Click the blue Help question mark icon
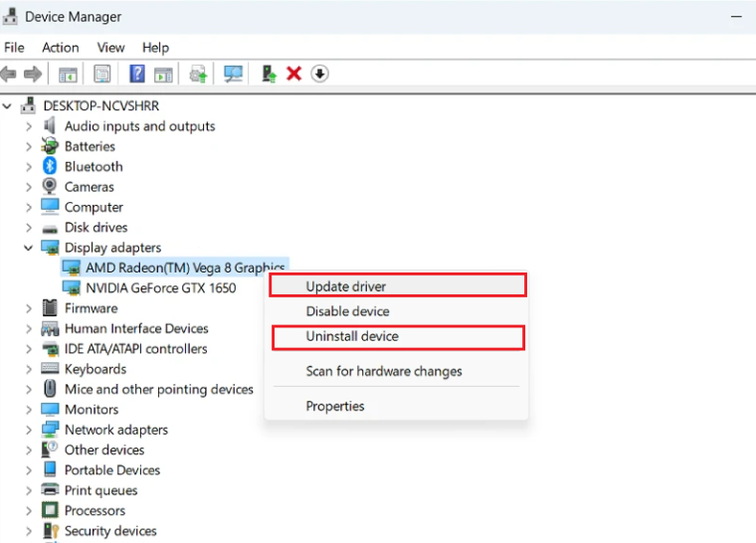756x543 pixels. pos(137,74)
